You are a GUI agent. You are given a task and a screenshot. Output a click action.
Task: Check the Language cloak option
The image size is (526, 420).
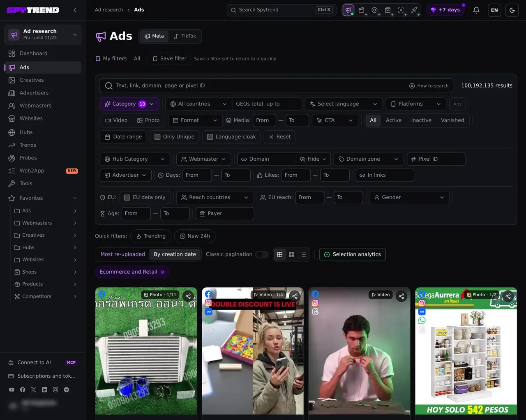click(210, 137)
